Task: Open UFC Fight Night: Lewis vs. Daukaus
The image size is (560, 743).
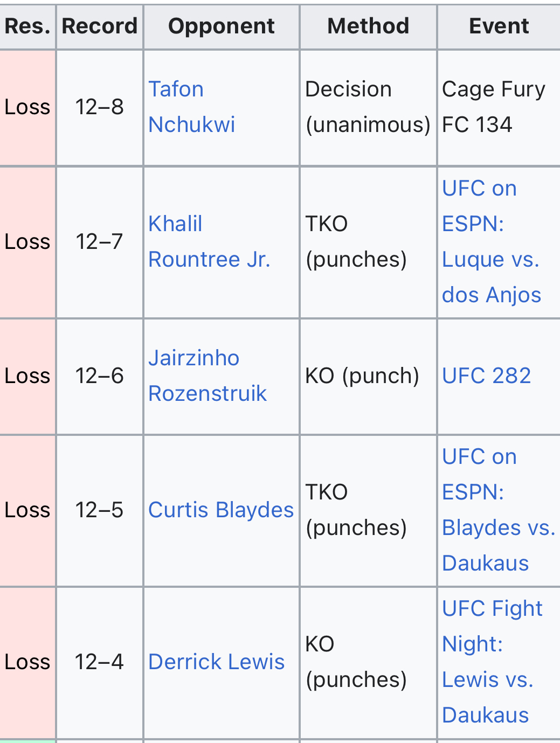Action: pos(492,662)
